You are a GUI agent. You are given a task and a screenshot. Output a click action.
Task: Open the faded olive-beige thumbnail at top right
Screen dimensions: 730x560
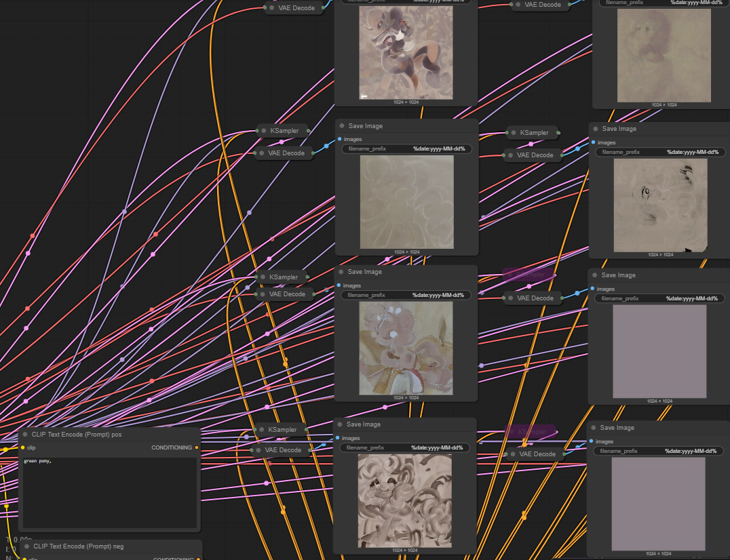tap(664, 56)
